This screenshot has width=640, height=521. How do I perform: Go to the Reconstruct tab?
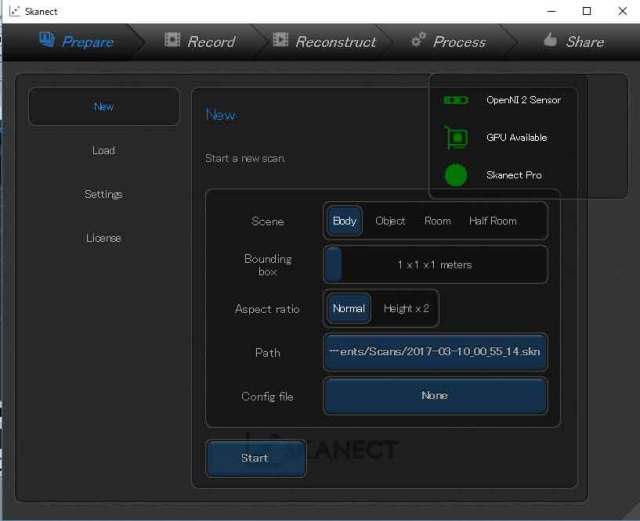324,41
